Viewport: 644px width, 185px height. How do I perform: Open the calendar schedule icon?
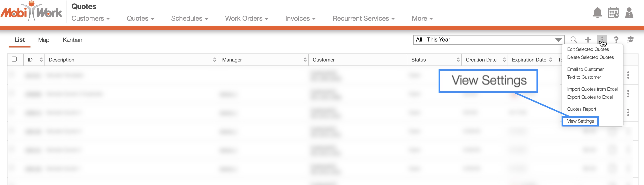[613, 13]
